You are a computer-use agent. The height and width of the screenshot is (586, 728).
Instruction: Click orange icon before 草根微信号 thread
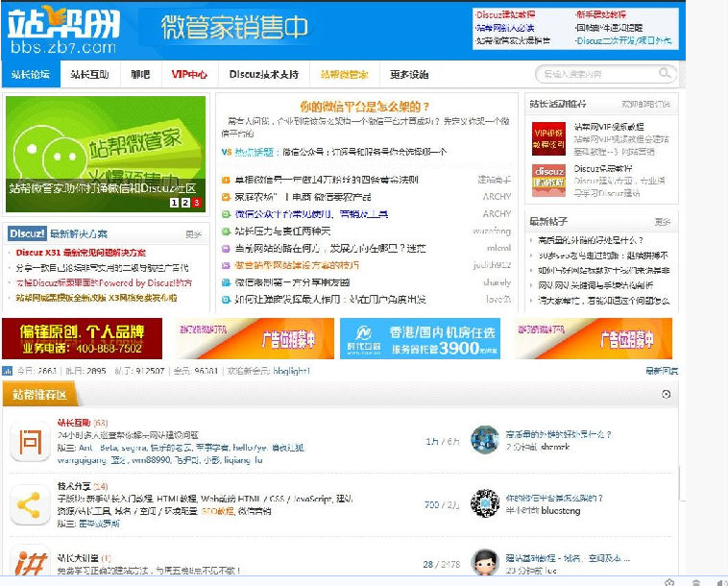(226, 180)
